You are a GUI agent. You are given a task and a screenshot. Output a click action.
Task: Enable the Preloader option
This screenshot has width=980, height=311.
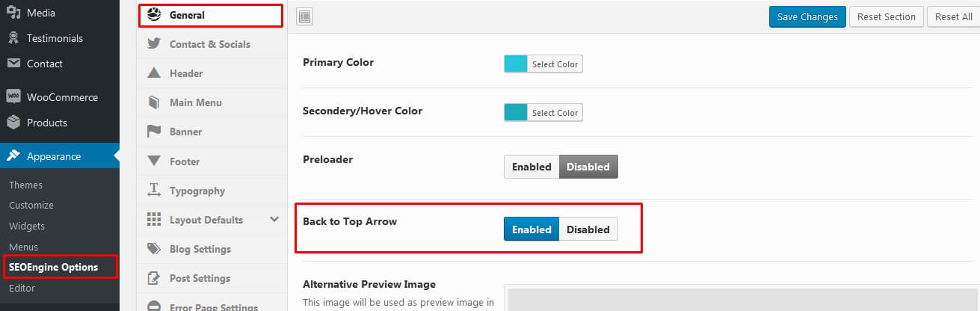click(x=531, y=167)
